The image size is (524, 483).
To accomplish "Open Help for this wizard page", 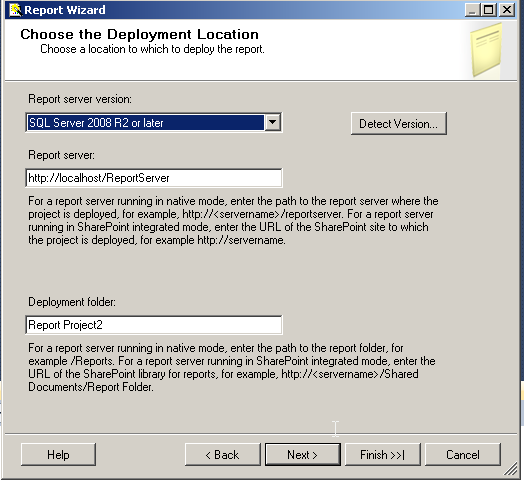I will [x=58, y=455].
